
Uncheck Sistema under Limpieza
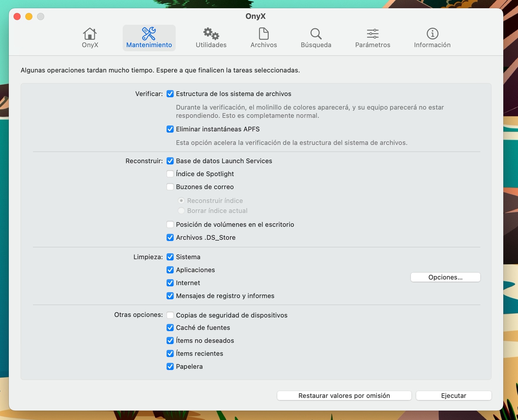coord(170,257)
